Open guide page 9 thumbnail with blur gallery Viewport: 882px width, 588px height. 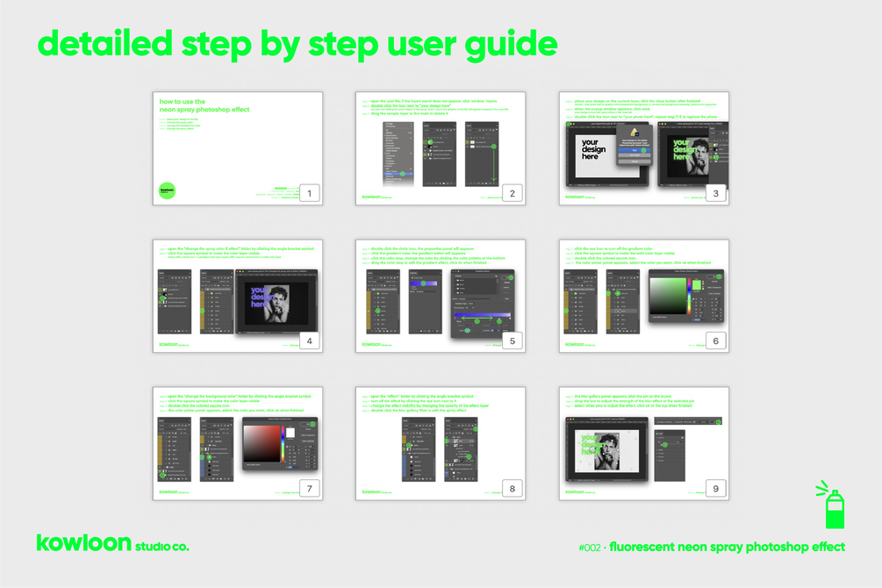(x=644, y=443)
